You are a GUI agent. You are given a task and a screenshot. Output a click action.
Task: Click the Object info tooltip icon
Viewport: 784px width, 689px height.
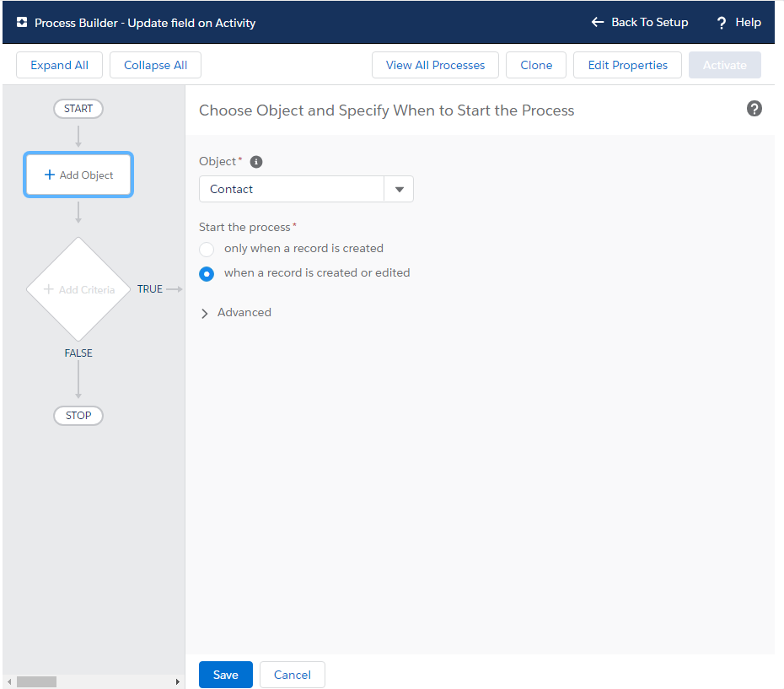coord(256,162)
